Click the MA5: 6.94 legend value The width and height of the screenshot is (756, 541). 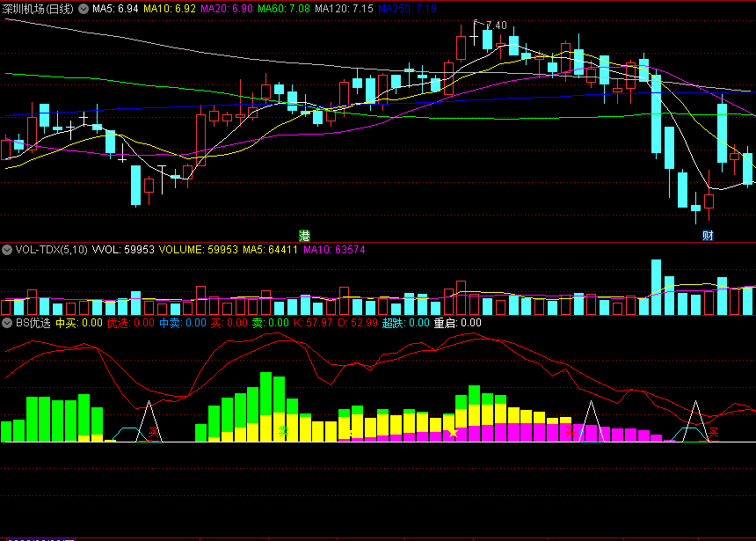click(x=115, y=9)
